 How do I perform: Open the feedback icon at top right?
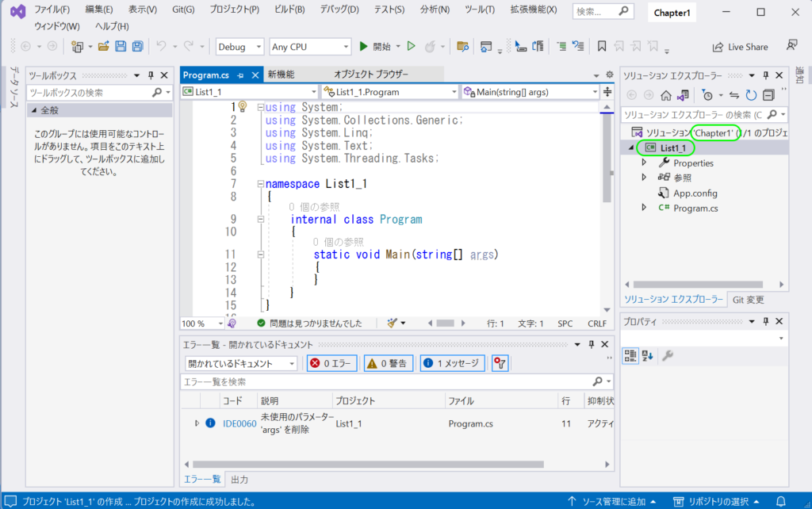click(791, 46)
